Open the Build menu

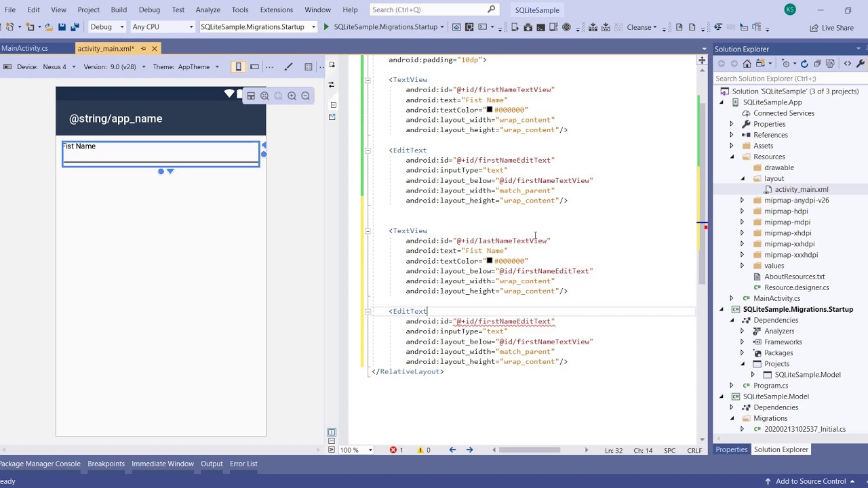tap(119, 9)
